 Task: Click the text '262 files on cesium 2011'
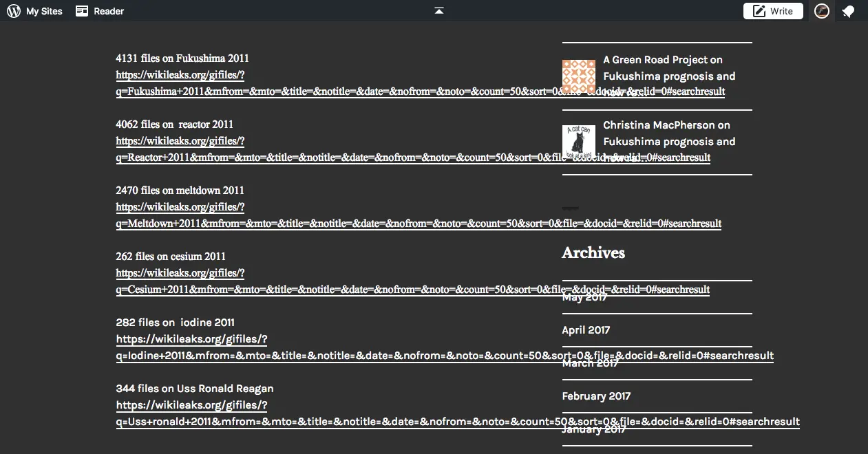tap(171, 257)
